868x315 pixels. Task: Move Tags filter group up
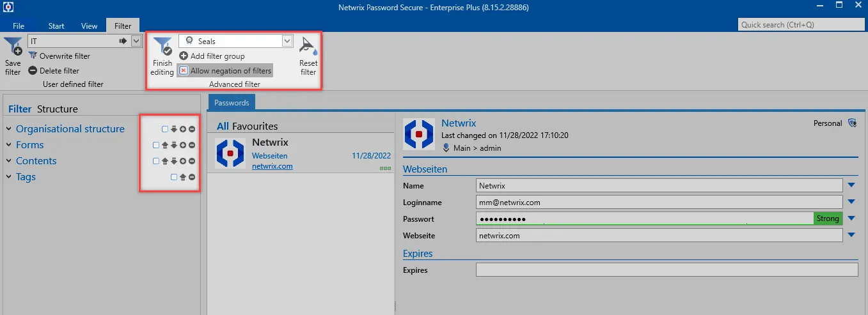tap(183, 177)
